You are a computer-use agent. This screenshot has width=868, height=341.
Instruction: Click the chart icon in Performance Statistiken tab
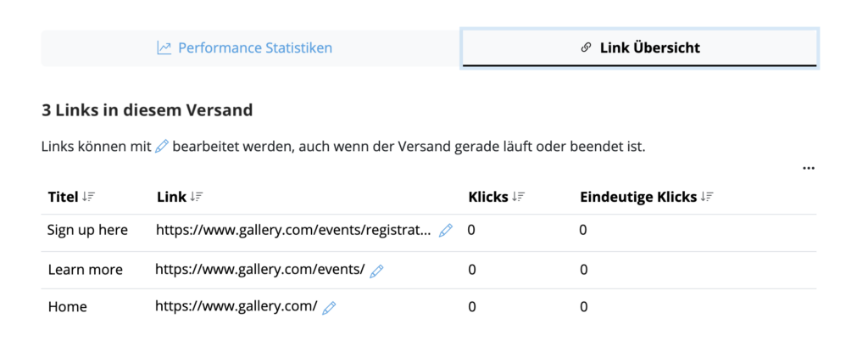[x=164, y=48]
